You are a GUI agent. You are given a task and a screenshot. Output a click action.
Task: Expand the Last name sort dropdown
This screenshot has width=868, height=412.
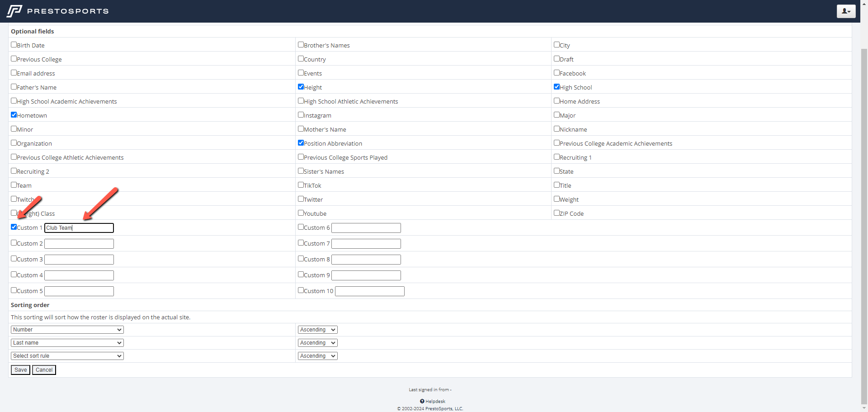67,343
